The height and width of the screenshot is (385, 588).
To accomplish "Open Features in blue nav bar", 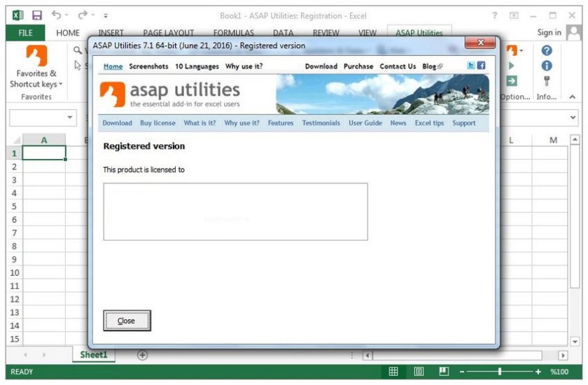I will [x=281, y=123].
